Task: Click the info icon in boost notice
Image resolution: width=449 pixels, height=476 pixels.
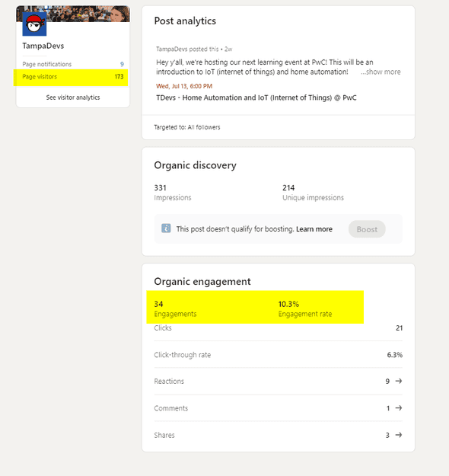Action: pos(166,228)
